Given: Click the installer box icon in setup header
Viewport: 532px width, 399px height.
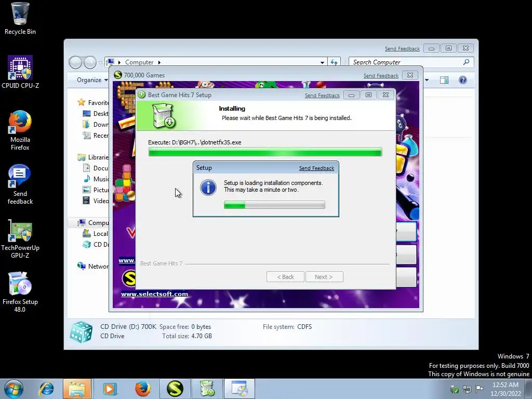Looking at the screenshot, I should pos(164,116).
